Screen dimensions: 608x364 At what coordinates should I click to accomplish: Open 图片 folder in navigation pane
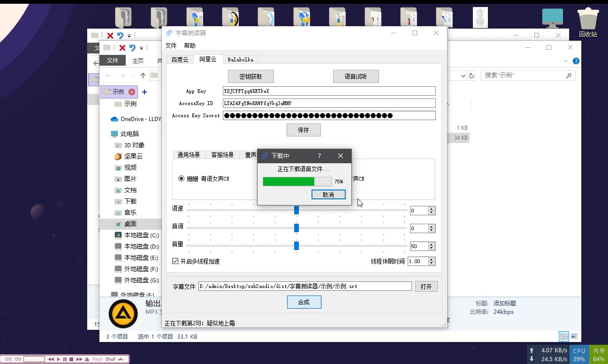tap(126, 179)
